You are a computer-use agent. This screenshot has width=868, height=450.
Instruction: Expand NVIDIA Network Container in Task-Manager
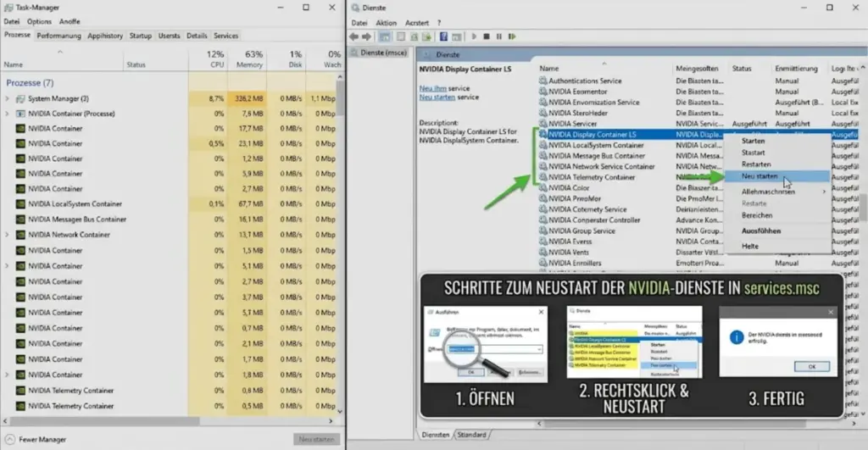7,235
